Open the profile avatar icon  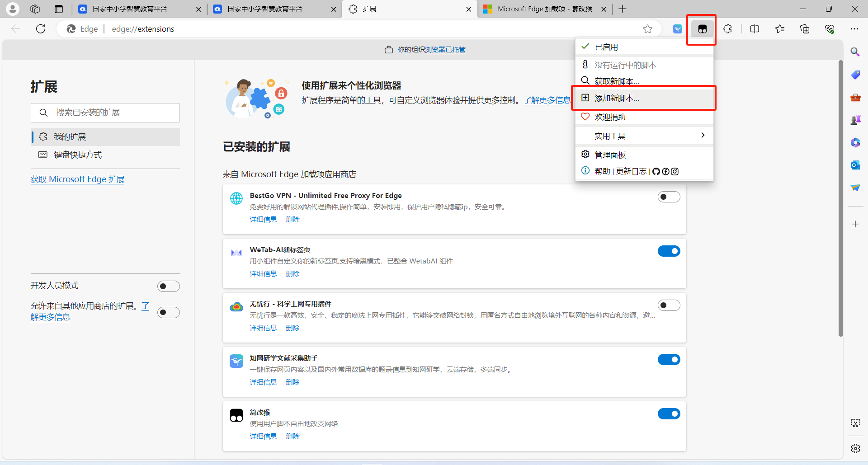[x=13, y=9]
